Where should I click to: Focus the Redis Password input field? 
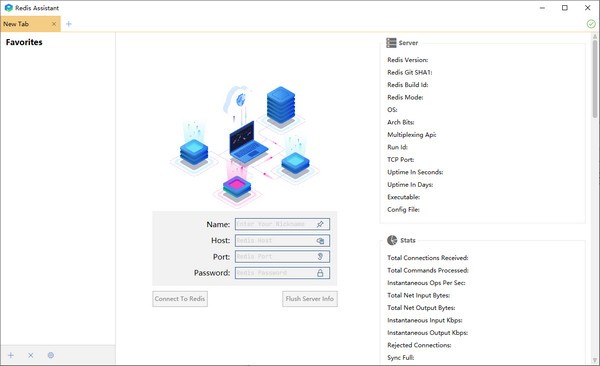(282, 273)
